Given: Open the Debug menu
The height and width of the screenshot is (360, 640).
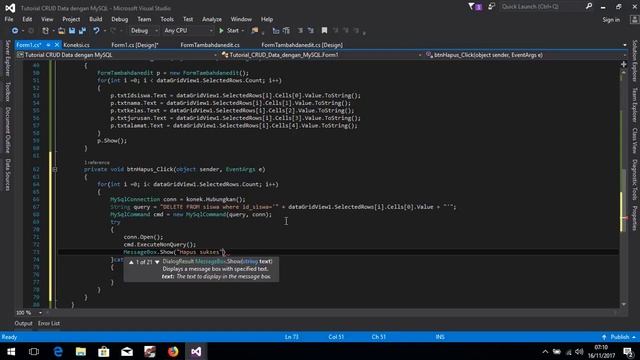Looking at the screenshot, I should (119, 19).
